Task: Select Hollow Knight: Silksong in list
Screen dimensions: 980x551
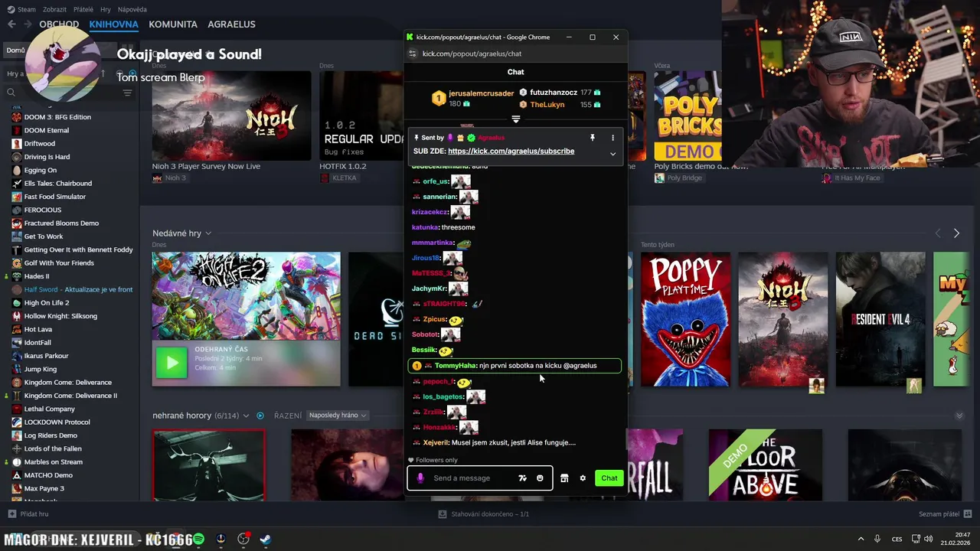Action: 60,316
